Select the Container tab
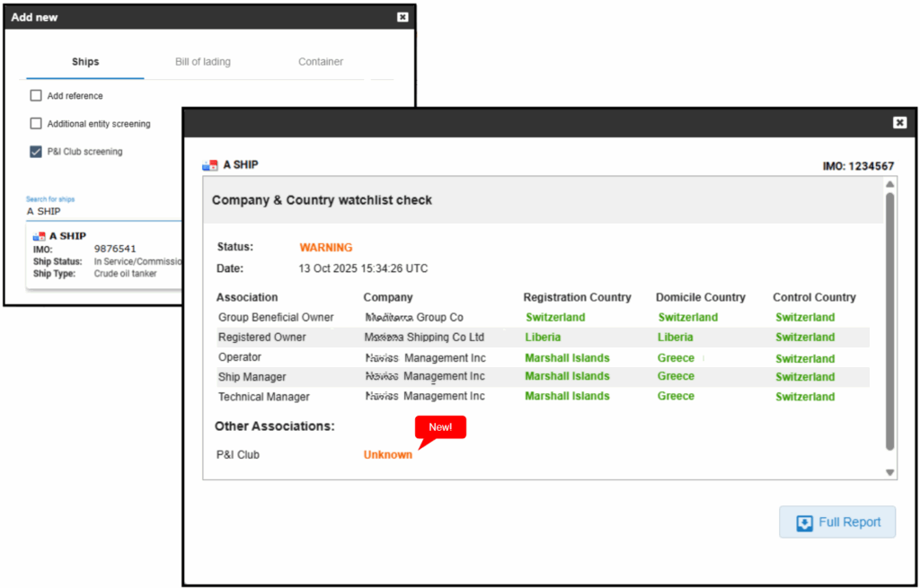The width and height of the screenshot is (920, 588). [321, 62]
